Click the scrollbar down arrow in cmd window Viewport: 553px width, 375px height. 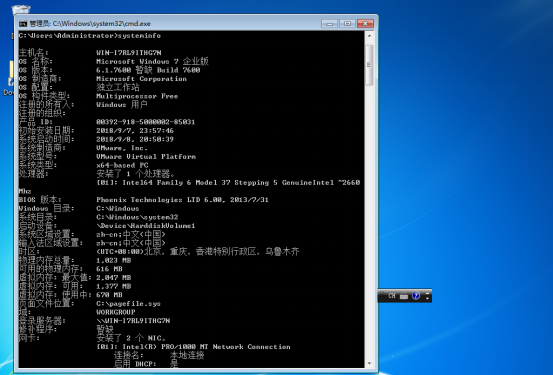369,363
